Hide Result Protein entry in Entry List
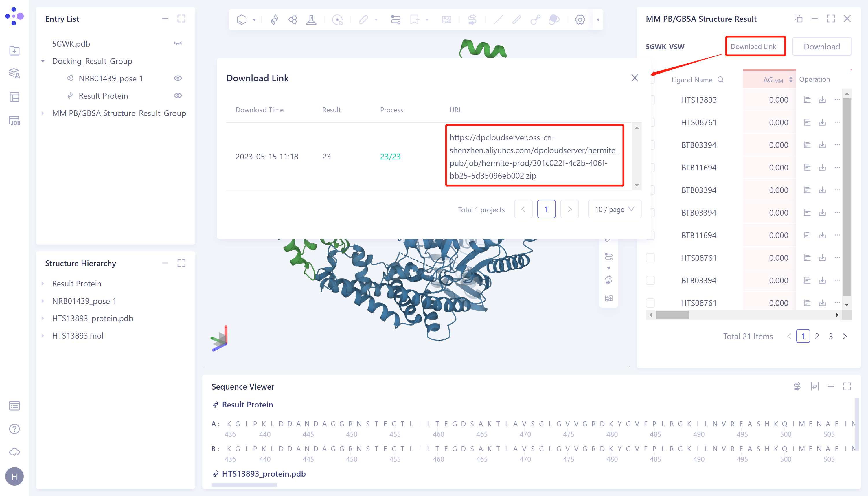Image resolution: width=868 pixels, height=496 pixels. point(178,96)
